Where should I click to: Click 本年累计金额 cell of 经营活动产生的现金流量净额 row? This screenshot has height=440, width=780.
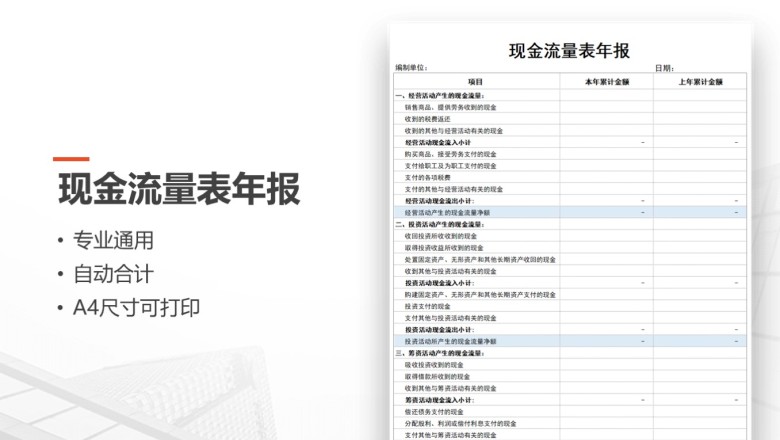click(606, 212)
